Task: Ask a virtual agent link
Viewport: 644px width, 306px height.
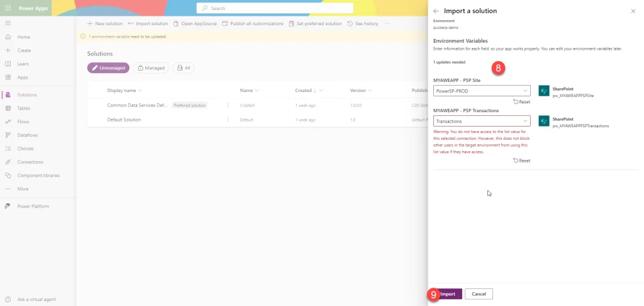Action: tap(36, 300)
